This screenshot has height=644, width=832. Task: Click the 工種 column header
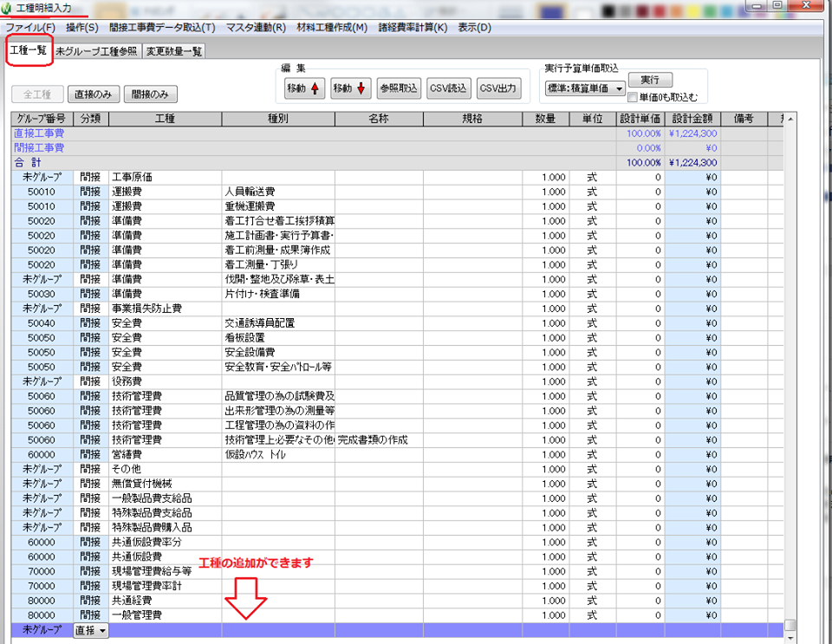(x=165, y=119)
